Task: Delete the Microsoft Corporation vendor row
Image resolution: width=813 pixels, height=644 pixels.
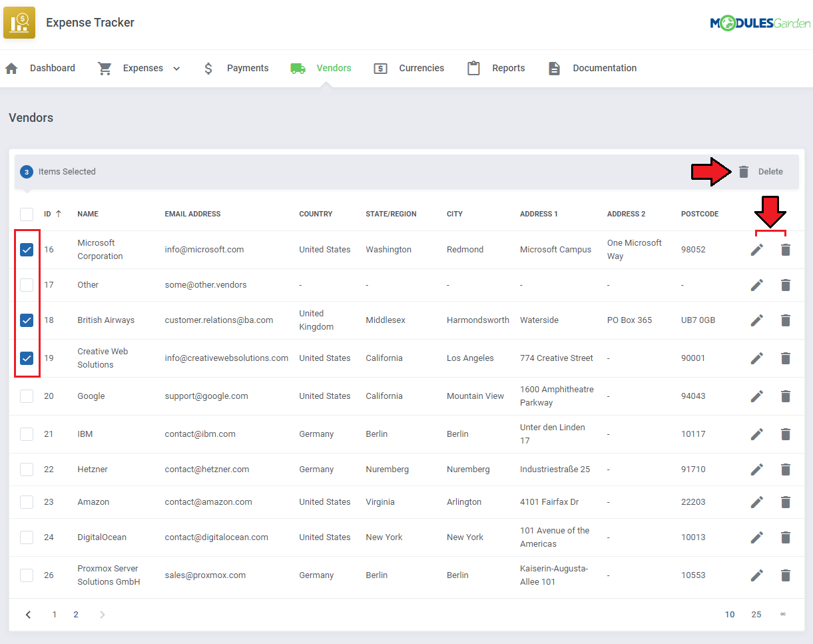Action: point(786,250)
